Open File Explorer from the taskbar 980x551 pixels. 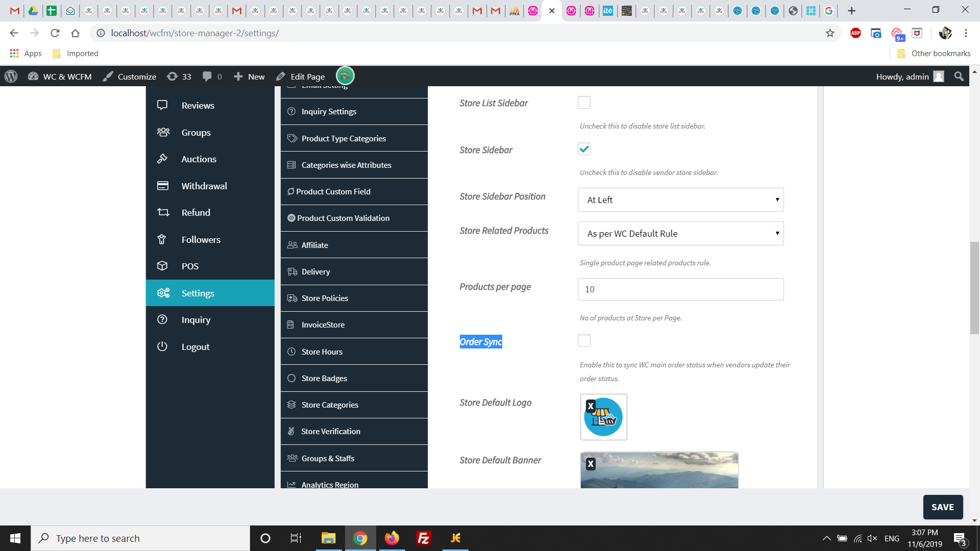click(x=328, y=538)
